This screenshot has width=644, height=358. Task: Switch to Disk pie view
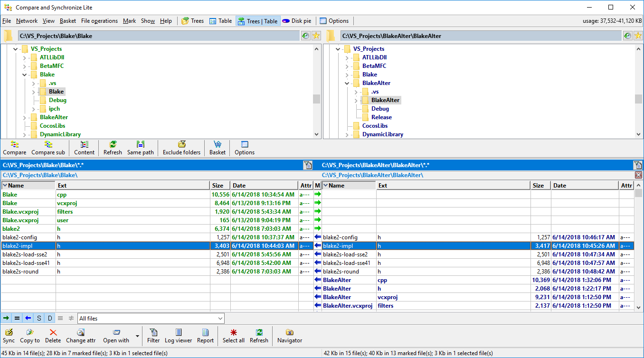(x=296, y=21)
